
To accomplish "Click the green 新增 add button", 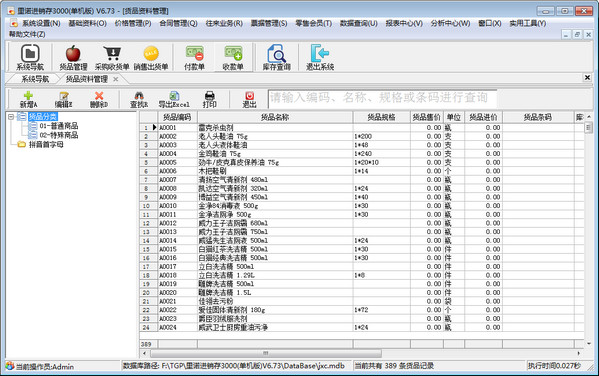I will pyautogui.click(x=28, y=99).
